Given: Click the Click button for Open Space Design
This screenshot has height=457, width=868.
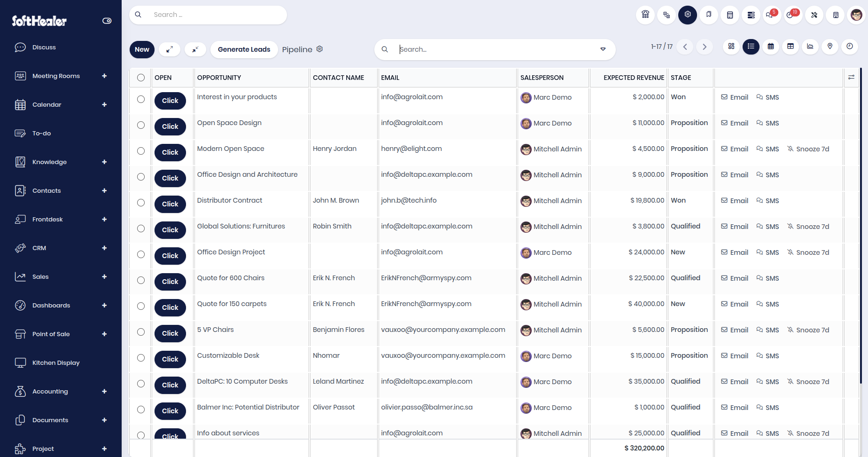Looking at the screenshot, I should point(170,126).
